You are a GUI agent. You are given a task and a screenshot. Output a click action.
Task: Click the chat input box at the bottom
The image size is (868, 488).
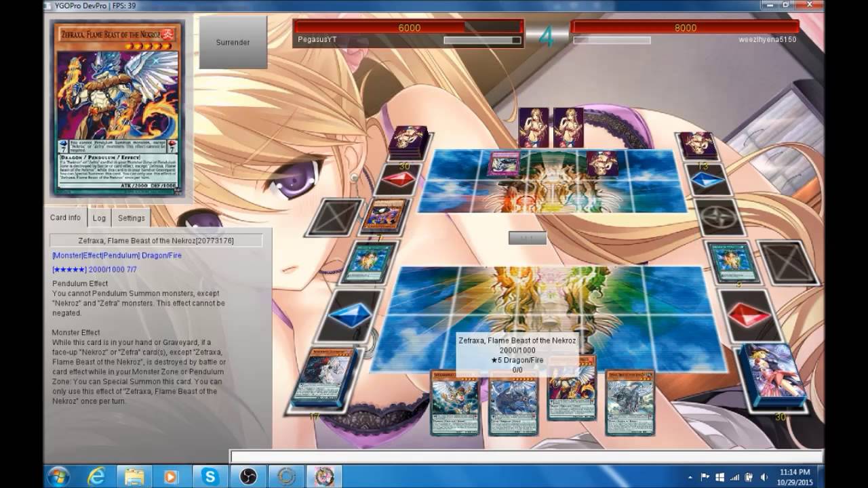tap(526, 456)
